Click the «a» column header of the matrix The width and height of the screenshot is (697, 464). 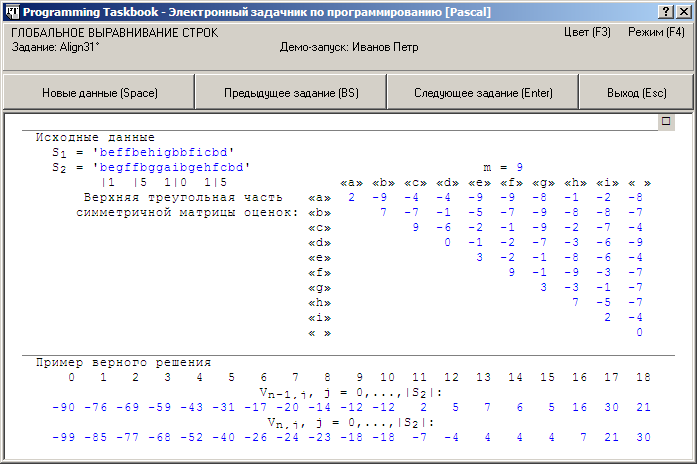(x=351, y=182)
